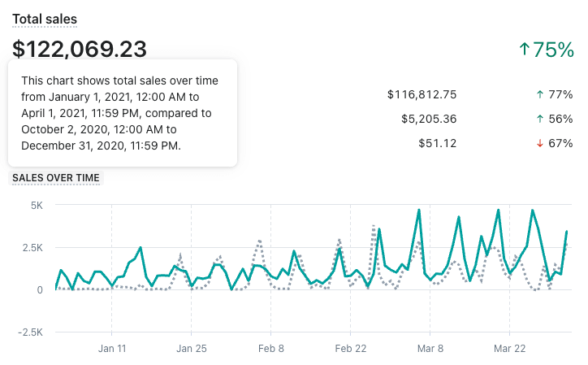Select the $122,069.23 total amount

click(x=80, y=50)
